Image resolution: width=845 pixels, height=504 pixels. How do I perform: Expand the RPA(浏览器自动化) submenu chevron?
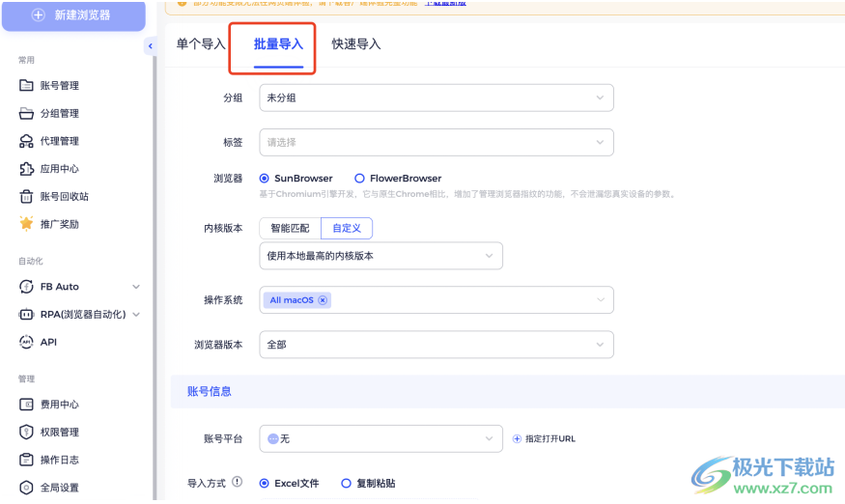click(136, 314)
